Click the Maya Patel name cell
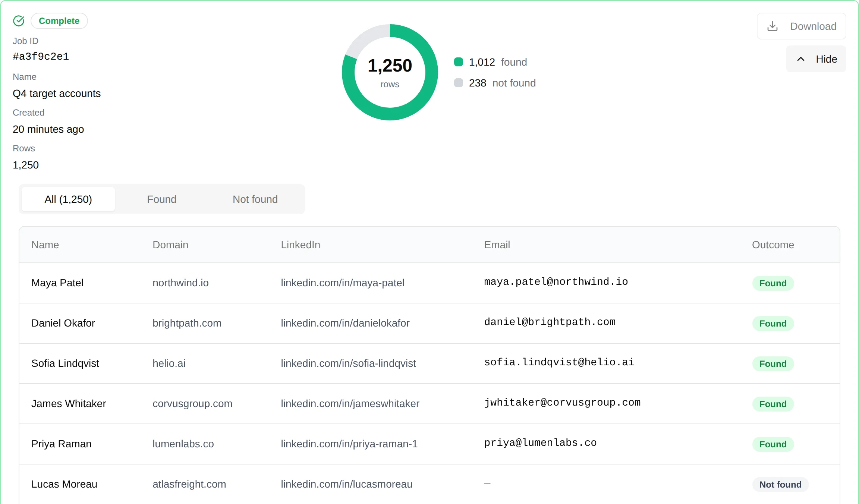The width and height of the screenshot is (859, 504). point(57,283)
